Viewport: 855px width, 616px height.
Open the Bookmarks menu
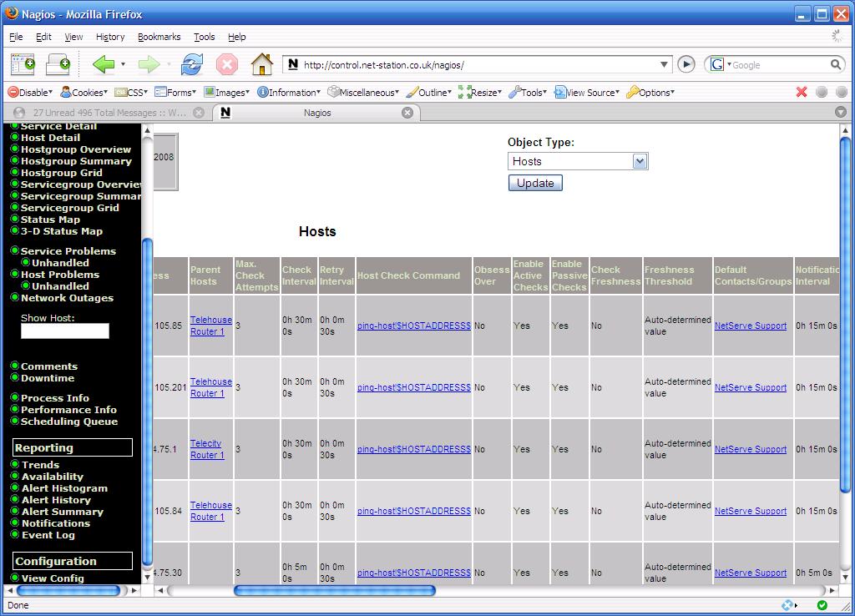(x=159, y=37)
